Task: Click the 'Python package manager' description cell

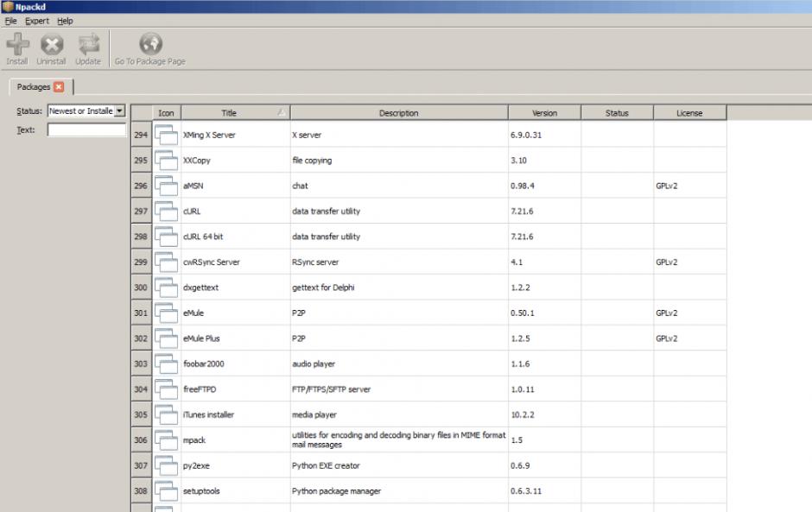Action: tap(399, 490)
